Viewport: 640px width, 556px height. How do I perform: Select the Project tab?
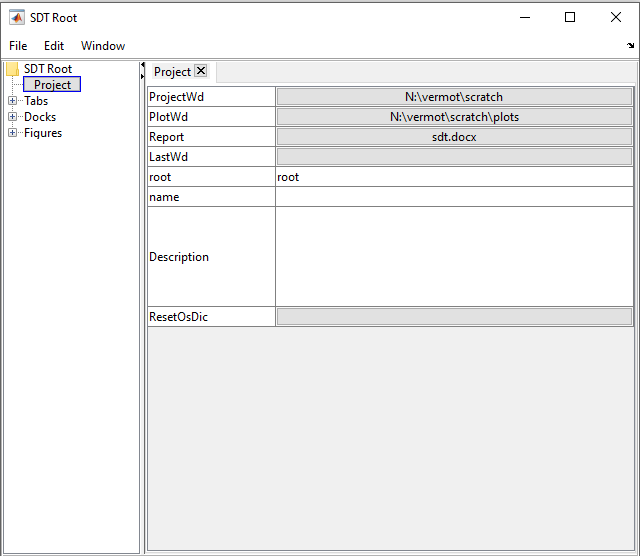pyautogui.click(x=172, y=72)
